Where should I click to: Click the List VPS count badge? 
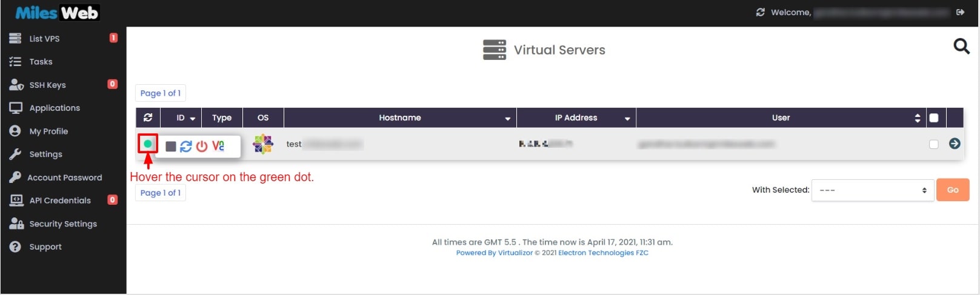[113, 38]
